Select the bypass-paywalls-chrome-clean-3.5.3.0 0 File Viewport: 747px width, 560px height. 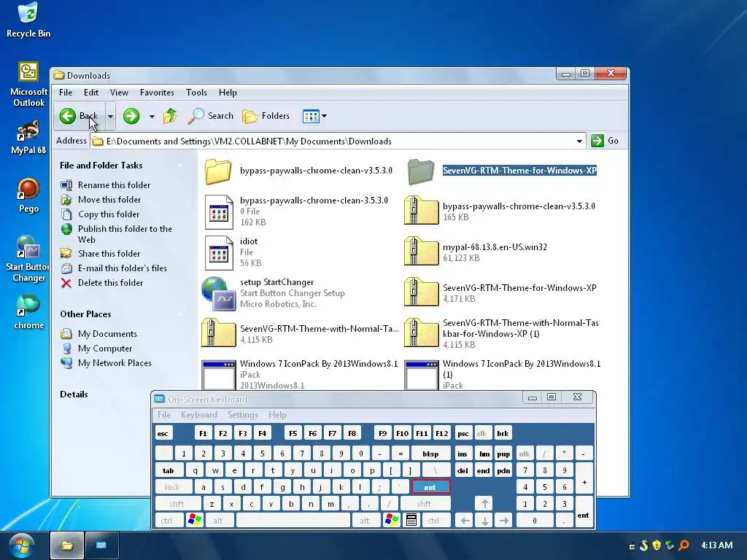(x=219, y=212)
